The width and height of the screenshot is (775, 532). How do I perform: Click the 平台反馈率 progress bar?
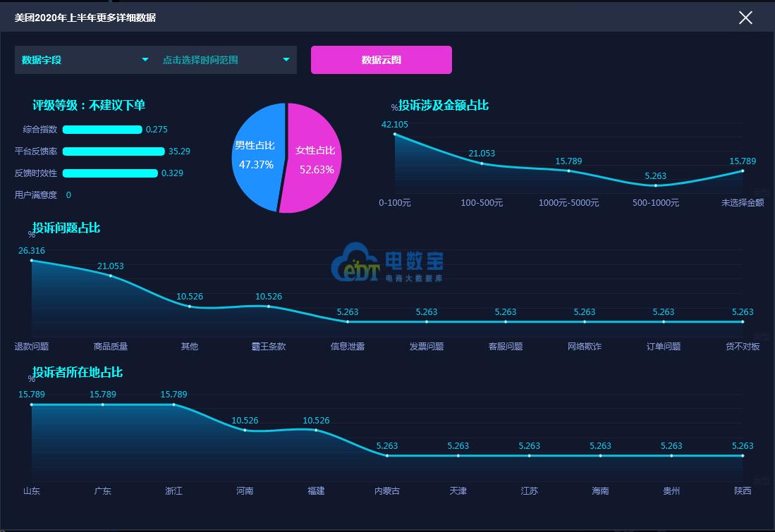tap(111, 151)
